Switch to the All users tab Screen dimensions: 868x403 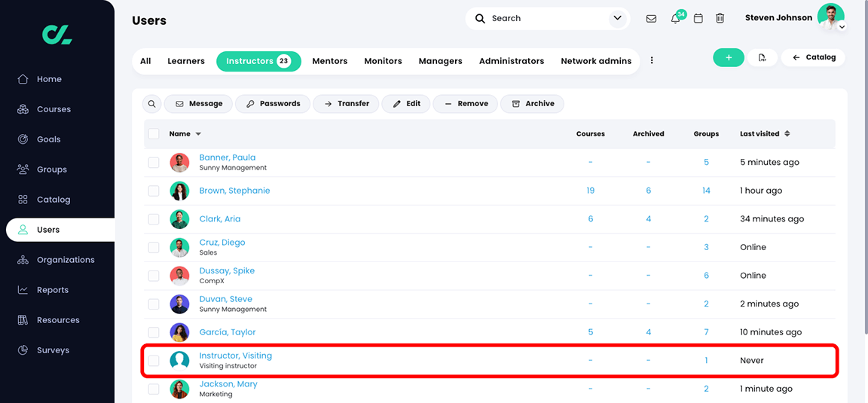pyautogui.click(x=145, y=61)
